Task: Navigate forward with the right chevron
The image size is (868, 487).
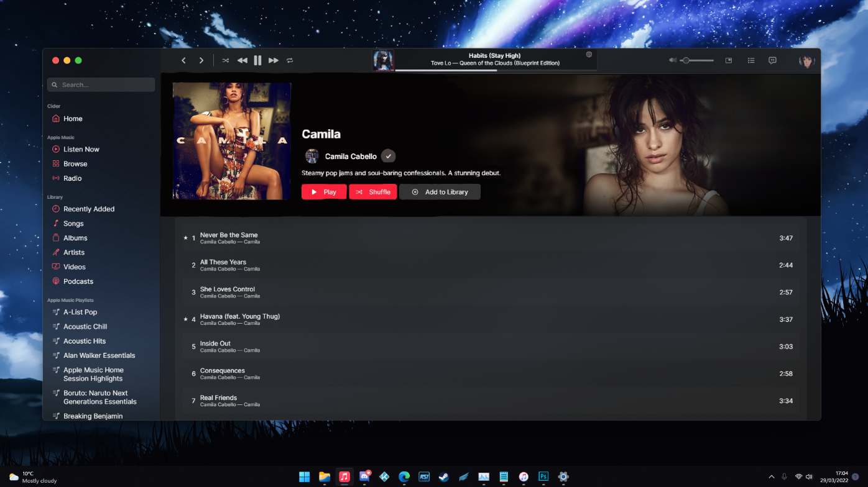Action: click(201, 60)
